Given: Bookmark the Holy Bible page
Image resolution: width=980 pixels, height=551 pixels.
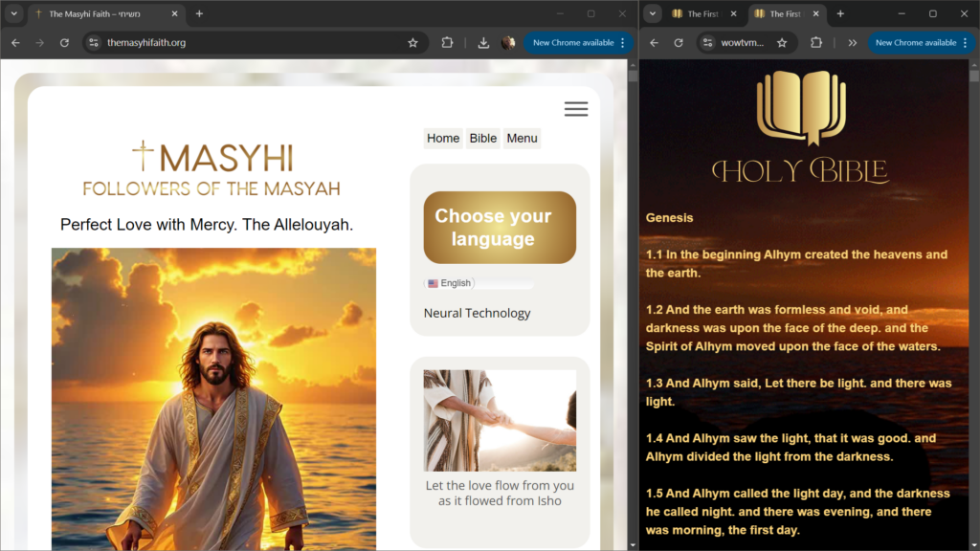Looking at the screenshot, I should (782, 42).
